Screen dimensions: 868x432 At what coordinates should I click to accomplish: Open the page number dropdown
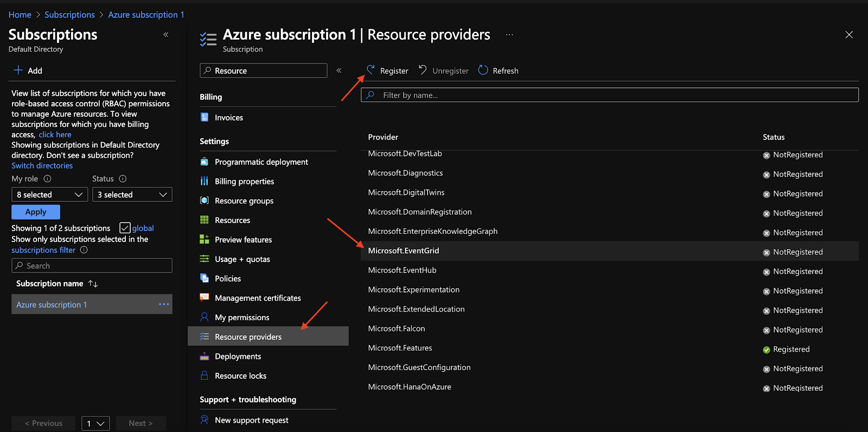point(95,423)
